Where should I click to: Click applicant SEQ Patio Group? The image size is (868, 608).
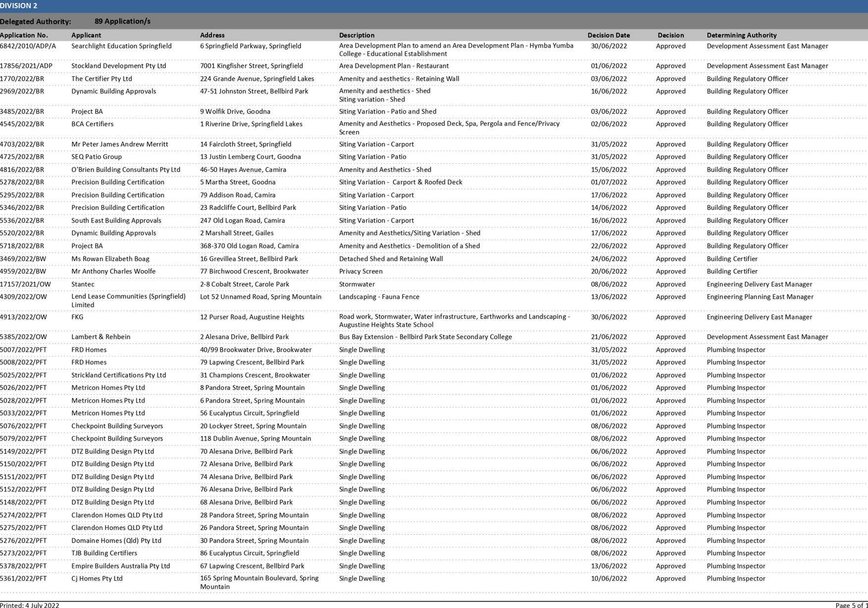tap(97, 157)
